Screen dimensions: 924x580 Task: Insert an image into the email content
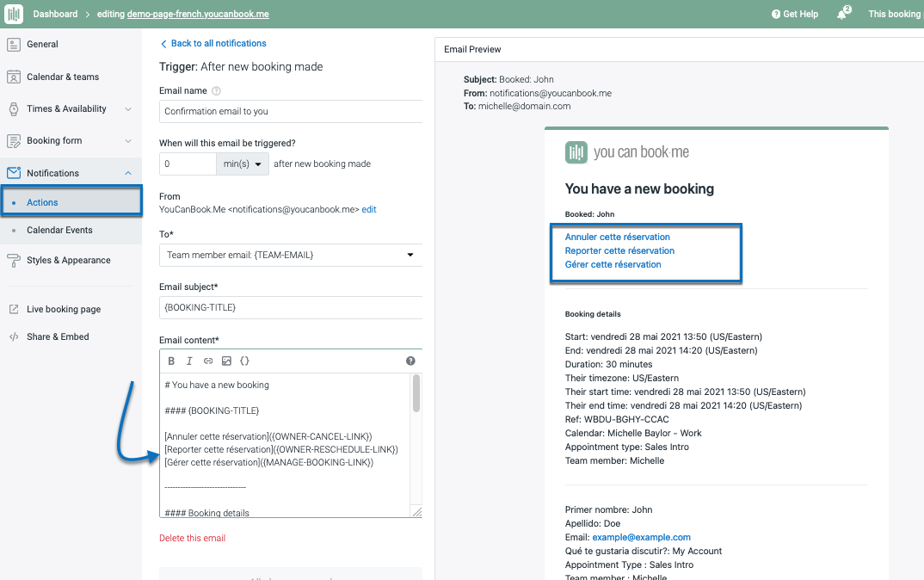(225, 361)
